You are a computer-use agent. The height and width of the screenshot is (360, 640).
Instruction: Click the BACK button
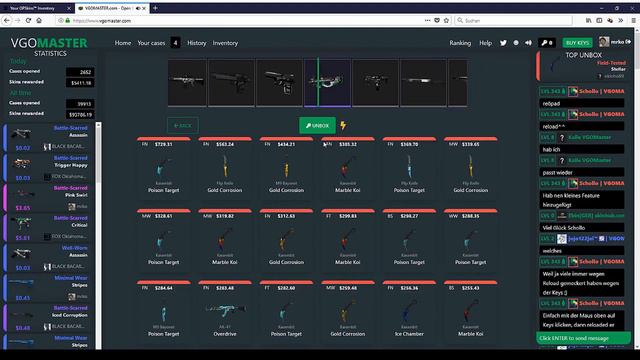[x=183, y=126]
